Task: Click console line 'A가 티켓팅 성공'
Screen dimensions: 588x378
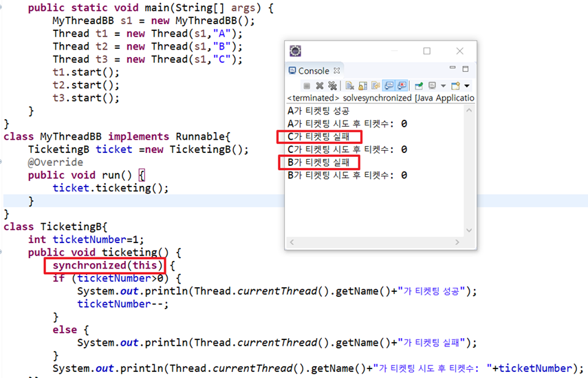Action: pos(318,111)
